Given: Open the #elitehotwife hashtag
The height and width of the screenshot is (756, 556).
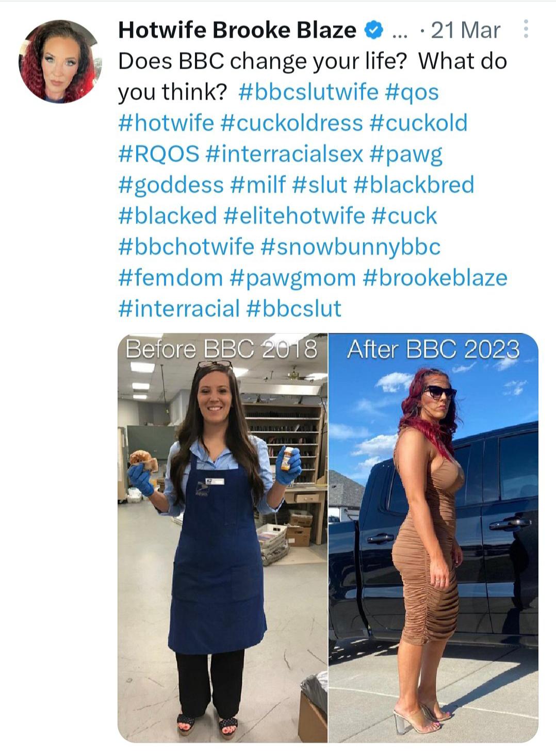Looking at the screenshot, I should pos(295,216).
